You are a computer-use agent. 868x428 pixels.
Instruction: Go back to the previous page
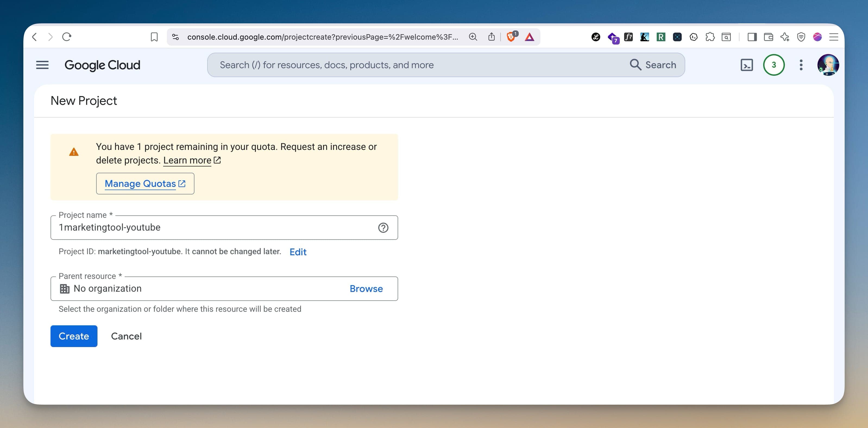pos(34,37)
